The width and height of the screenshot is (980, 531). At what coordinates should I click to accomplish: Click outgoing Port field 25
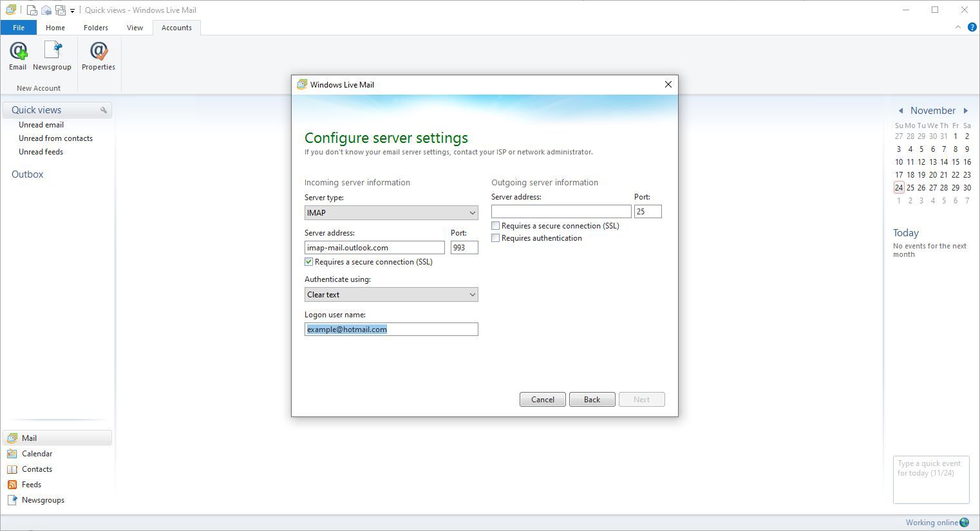tap(648, 212)
